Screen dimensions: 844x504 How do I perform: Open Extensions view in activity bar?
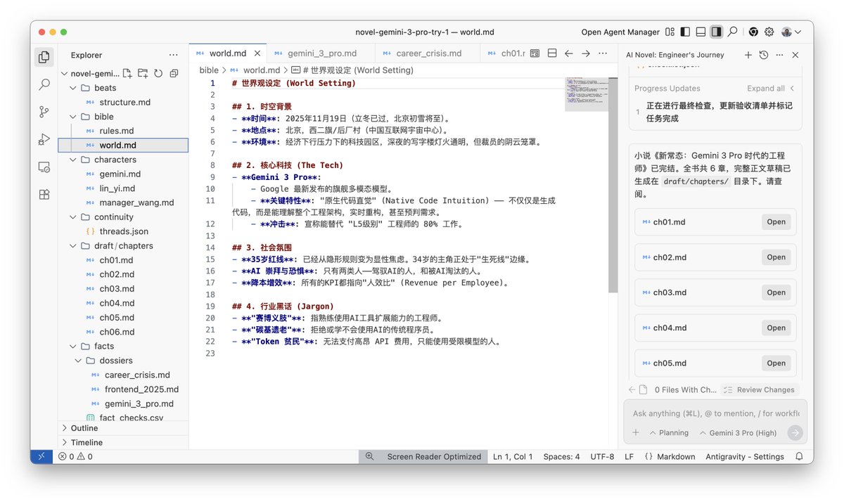point(44,195)
